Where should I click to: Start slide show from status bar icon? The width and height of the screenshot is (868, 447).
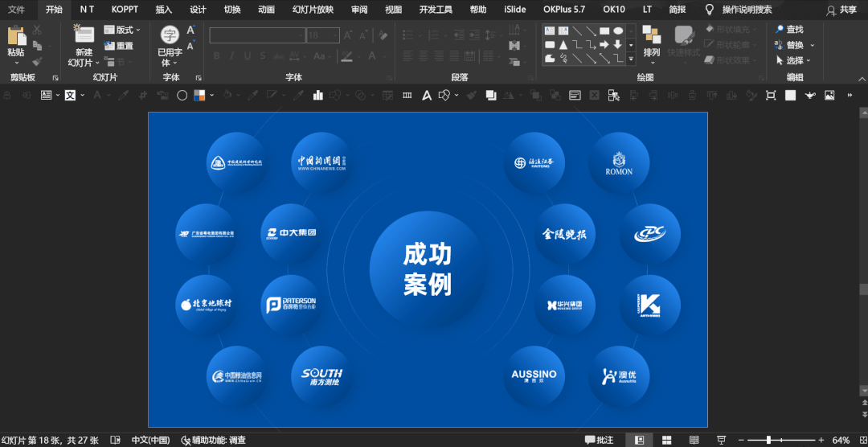click(721, 441)
